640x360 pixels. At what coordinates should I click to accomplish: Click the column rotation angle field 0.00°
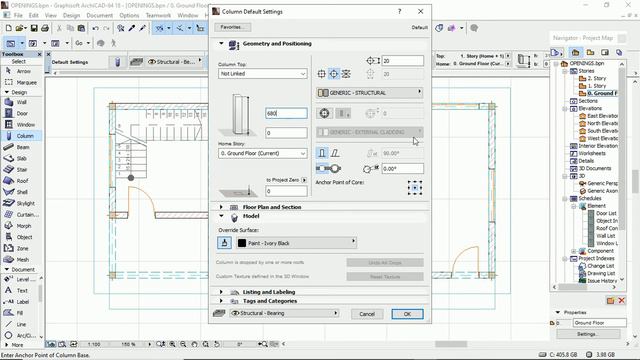402,168
